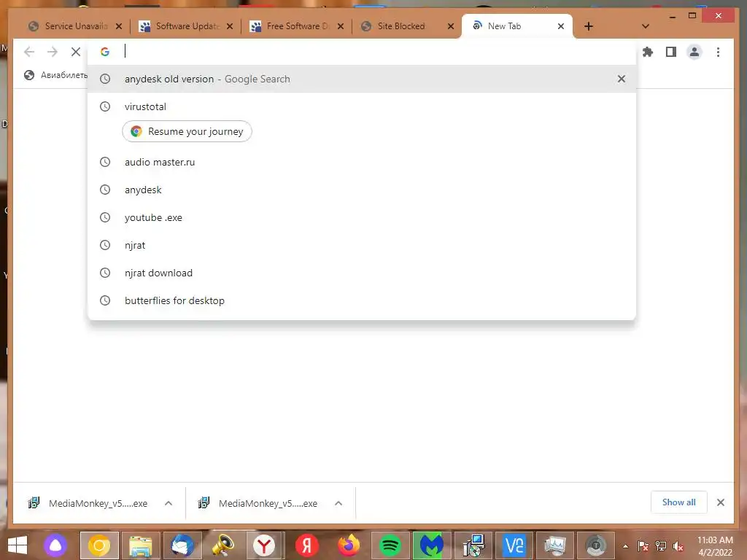This screenshot has height=560, width=747.
Task: Open the Авиабилеты bookmark
Action: point(56,75)
